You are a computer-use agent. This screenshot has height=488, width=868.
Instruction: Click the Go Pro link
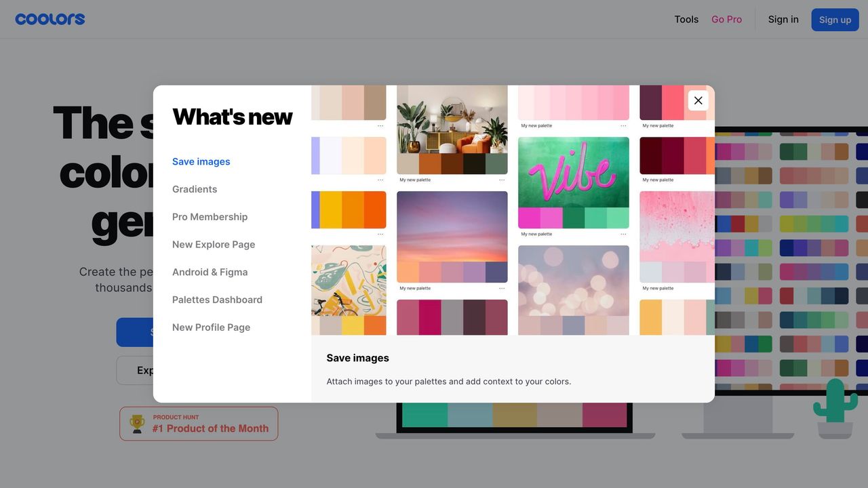pos(726,19)
